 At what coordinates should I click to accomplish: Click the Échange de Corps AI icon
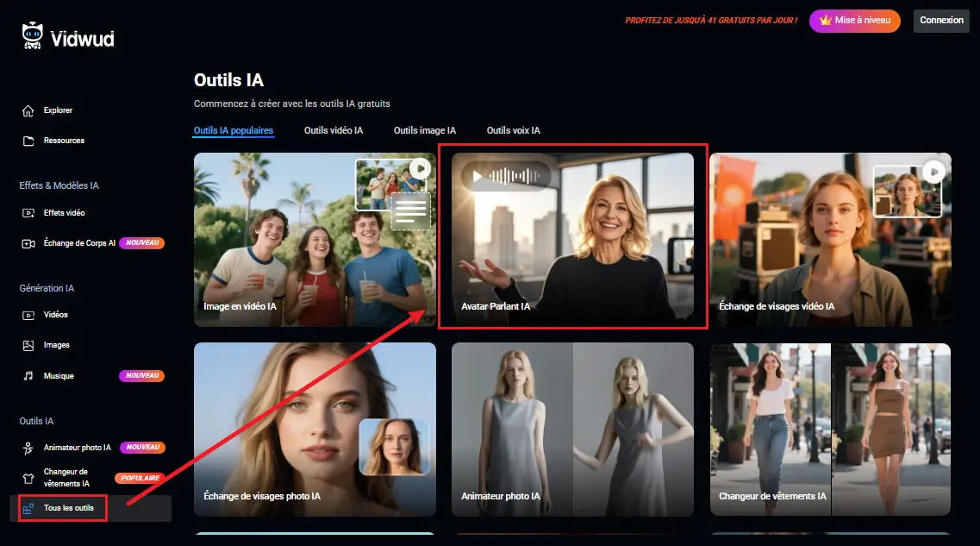(28, 243)
